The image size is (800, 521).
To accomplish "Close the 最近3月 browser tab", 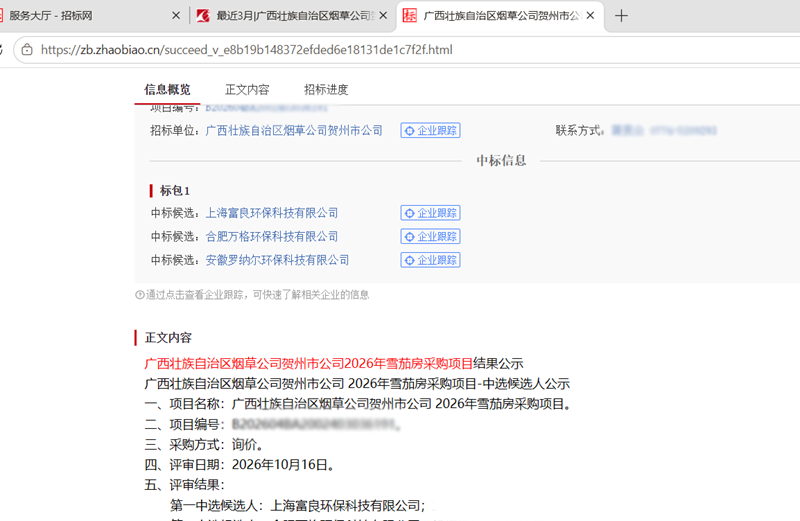I will click(383, 16).
